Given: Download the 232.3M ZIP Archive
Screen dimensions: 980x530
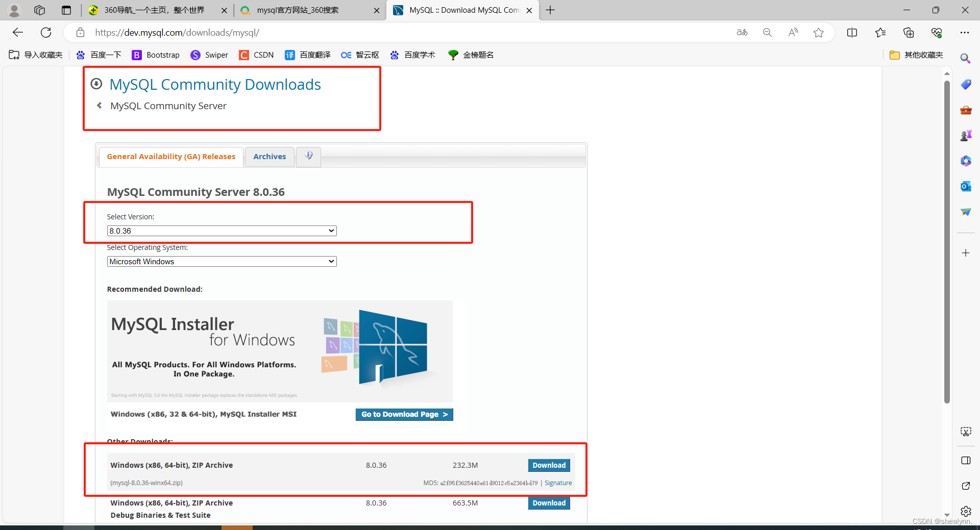Looking at the screenshot, I should point(549,465).
